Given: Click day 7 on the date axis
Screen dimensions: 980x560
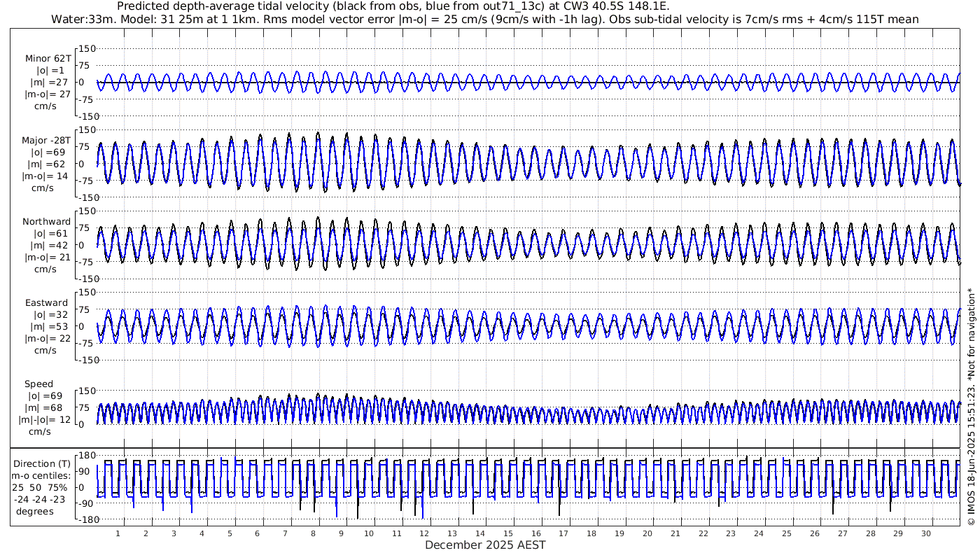Looking at the screenshot, I should pos(285,533).
